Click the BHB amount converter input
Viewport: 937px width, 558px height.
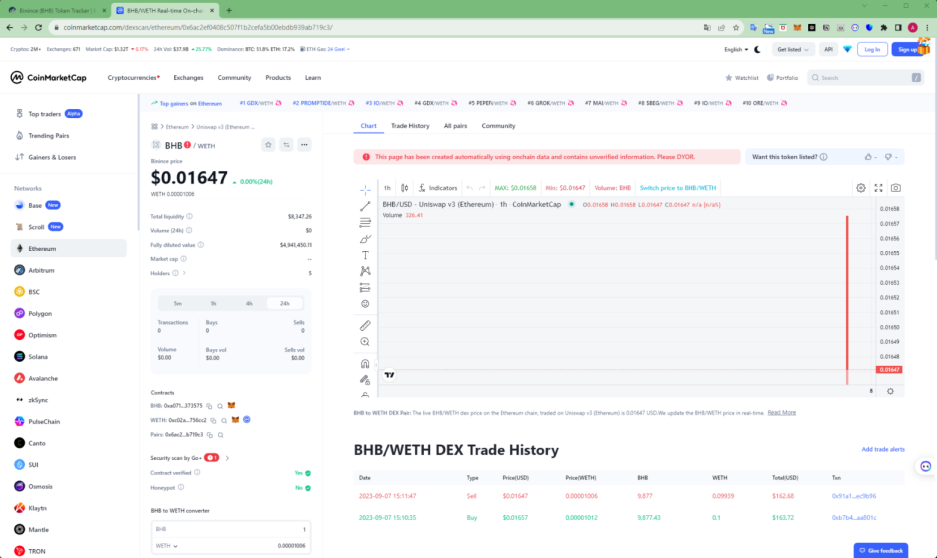click(x=231, y=529)
